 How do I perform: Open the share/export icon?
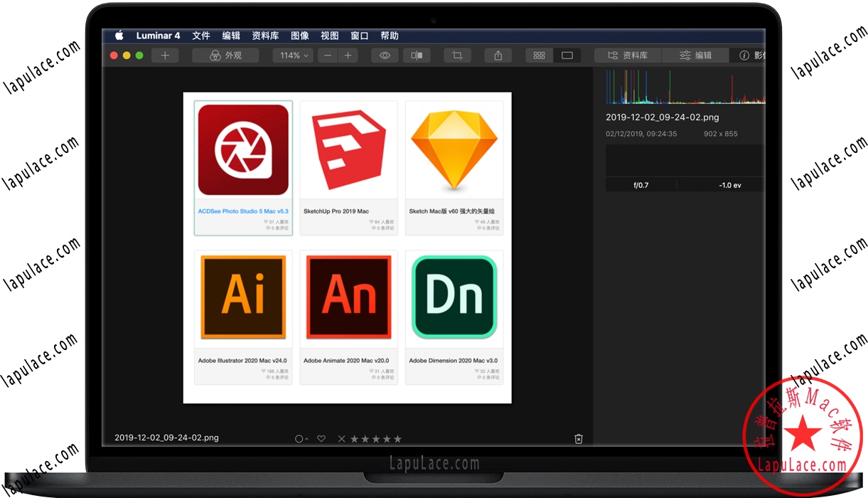pyautogui.click(x=498, y=55)
